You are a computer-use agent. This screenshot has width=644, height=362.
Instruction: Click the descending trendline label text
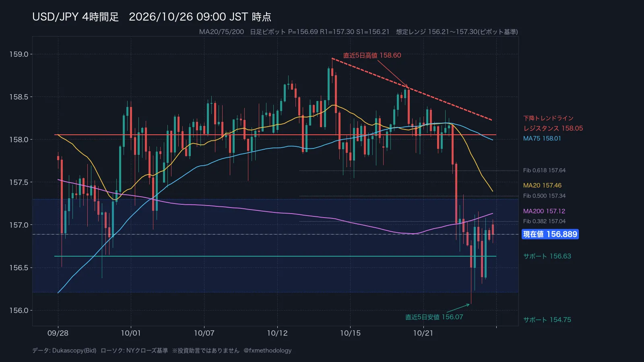tap(548, 118)
